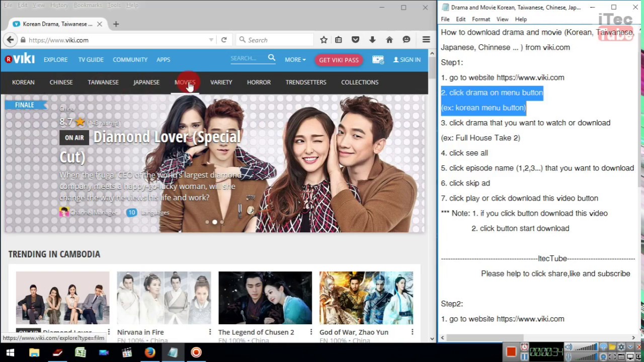Open Nirvana in Fire thumbnail
The width and height of the screenshot is (644, 362).
coord(164,298)
